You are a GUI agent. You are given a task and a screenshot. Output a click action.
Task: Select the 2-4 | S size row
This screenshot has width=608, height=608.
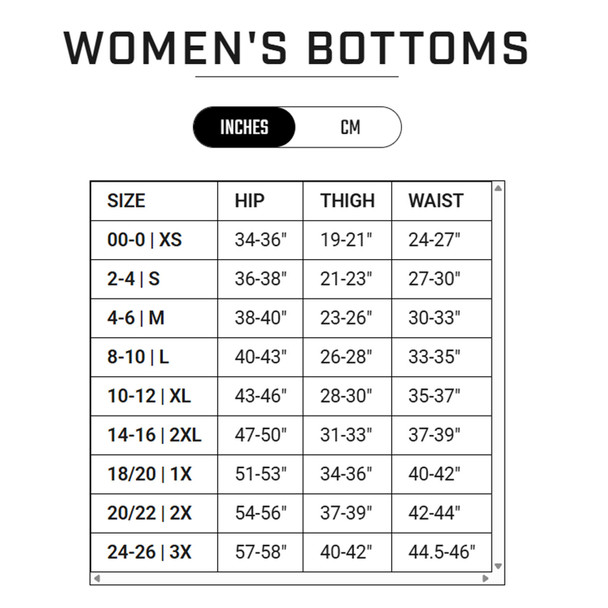[134, 279]
